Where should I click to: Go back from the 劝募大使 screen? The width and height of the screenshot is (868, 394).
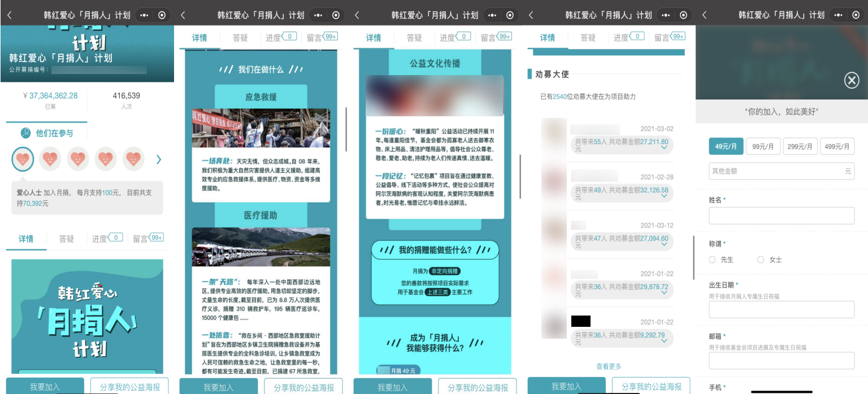coord(531,15)
